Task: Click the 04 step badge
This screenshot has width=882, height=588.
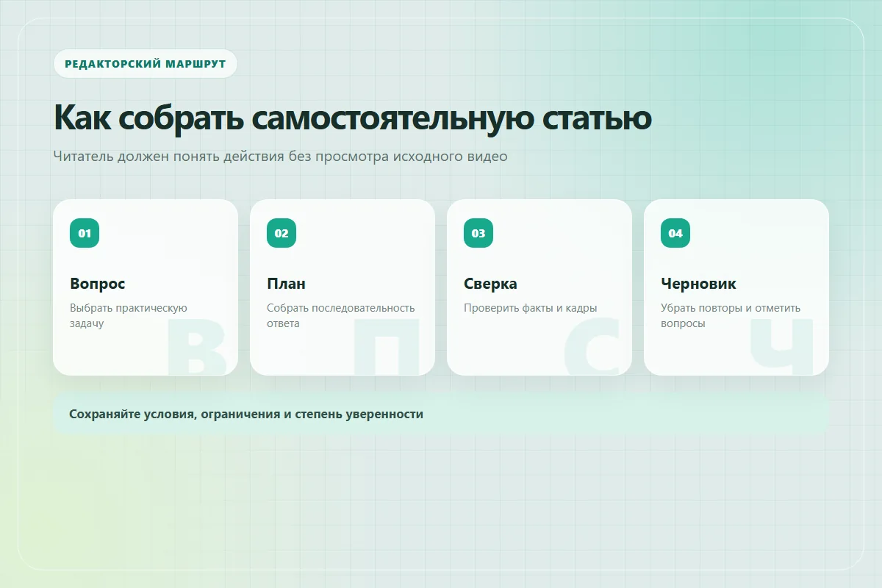Action: click(x=675, y=233)
